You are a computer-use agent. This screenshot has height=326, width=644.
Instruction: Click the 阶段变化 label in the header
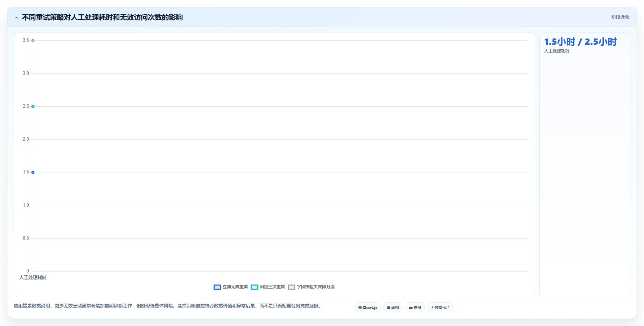[x=620, y=17]
